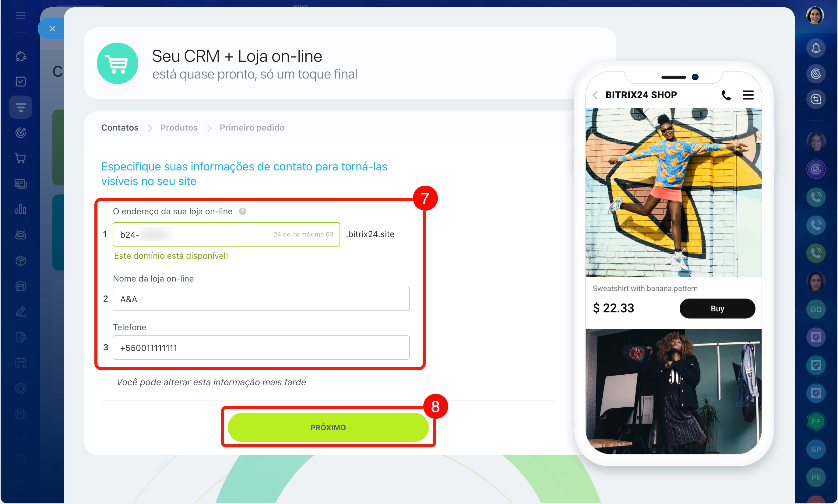Click the back chevron in shop preview
This screenshot has width=838, height=504.
(595, 95)
